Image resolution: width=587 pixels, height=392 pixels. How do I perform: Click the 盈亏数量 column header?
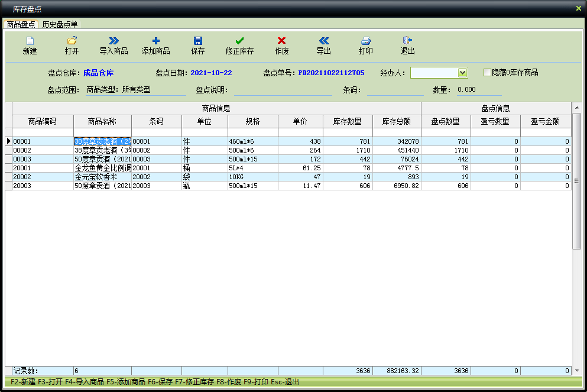point(495,121)
